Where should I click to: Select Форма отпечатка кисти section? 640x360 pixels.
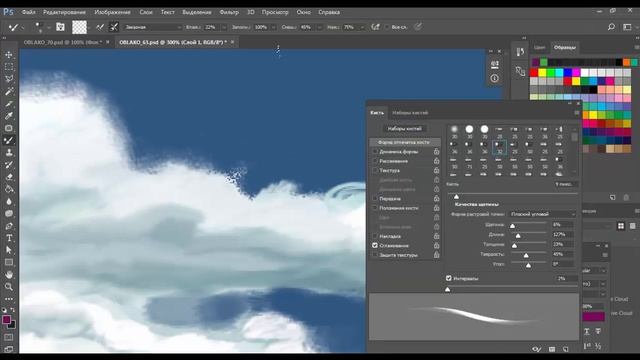(404, 142)
